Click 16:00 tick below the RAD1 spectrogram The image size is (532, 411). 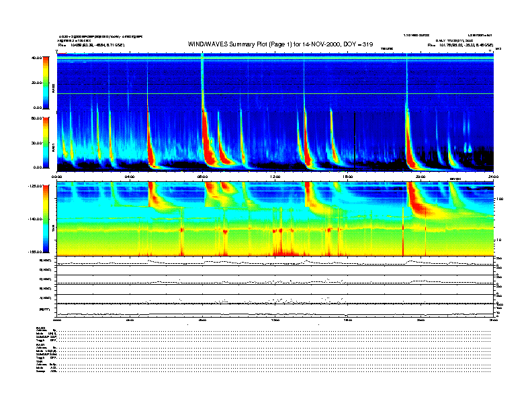click(x=348, y=177)
